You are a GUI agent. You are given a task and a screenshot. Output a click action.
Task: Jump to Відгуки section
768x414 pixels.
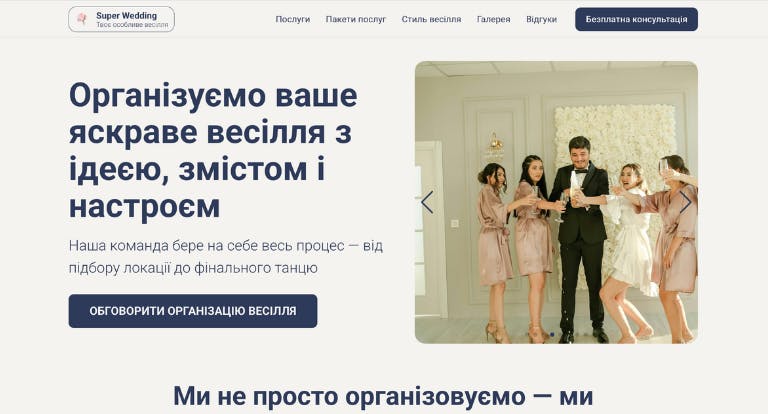(541, 19)
